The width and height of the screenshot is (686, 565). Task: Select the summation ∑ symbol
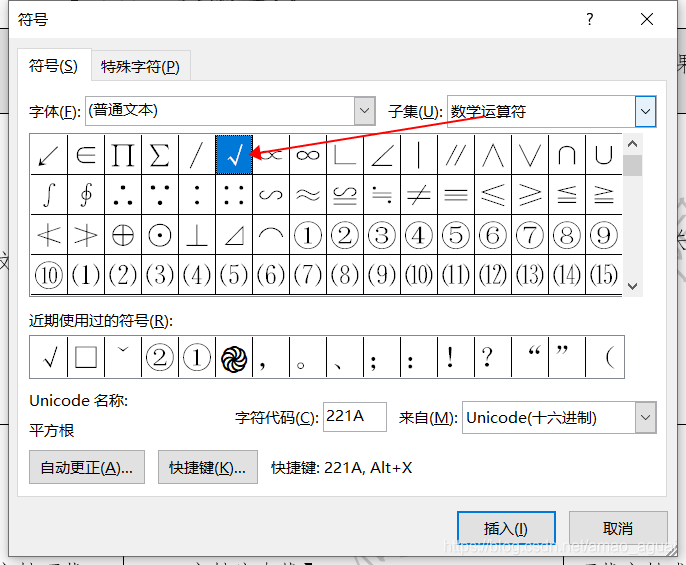160,154
